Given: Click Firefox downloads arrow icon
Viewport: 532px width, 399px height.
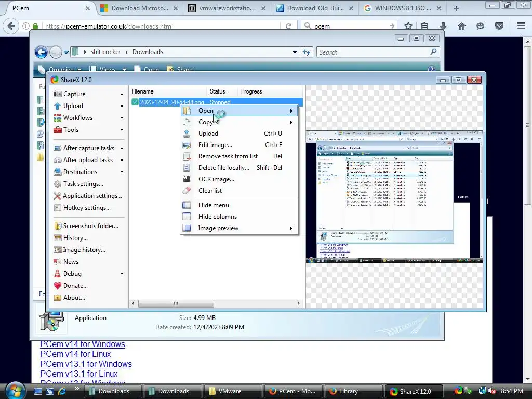Looking at the screenshot, I should (443, 26).
